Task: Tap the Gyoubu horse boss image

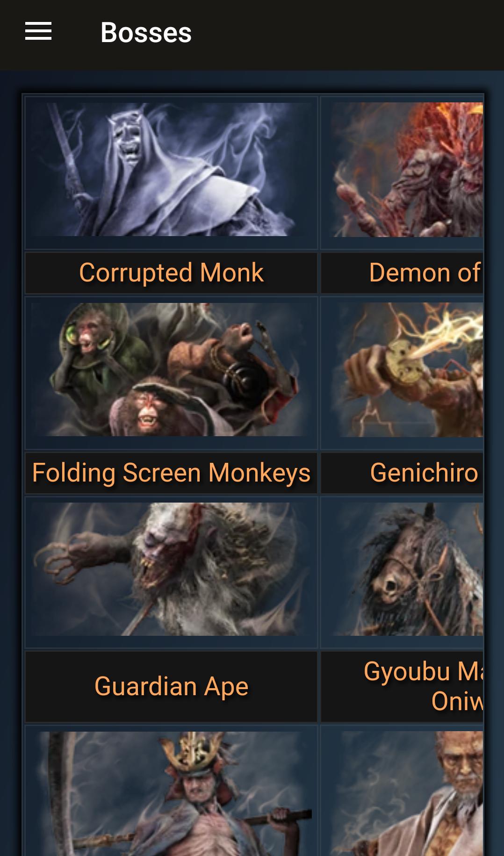Action: [407, 569]
